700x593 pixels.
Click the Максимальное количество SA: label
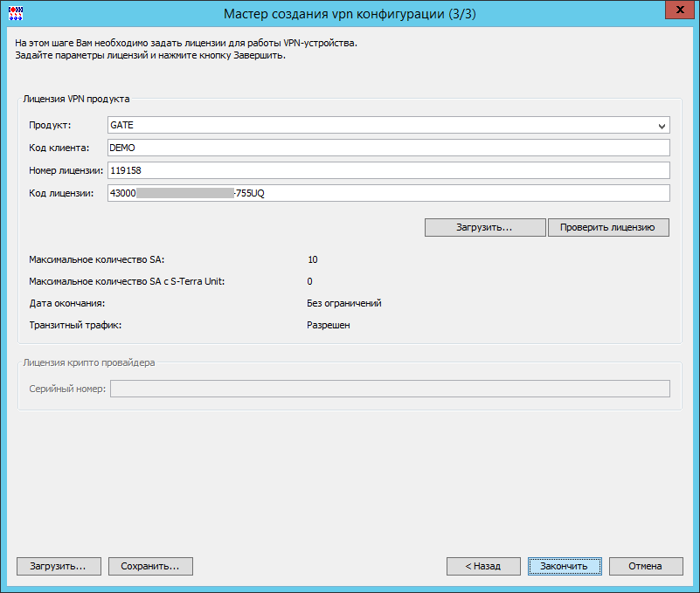pyautogui.click(x=97, y=259)
